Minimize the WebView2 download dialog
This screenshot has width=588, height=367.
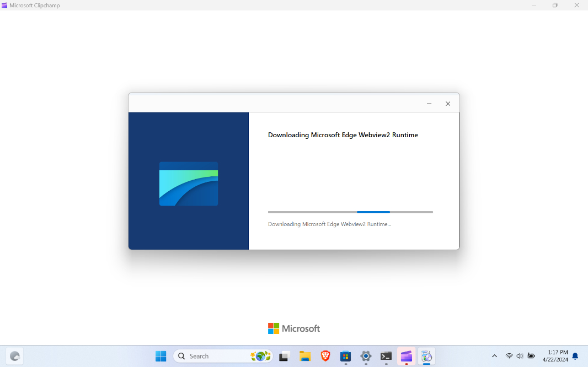click(x=429, y=104)
